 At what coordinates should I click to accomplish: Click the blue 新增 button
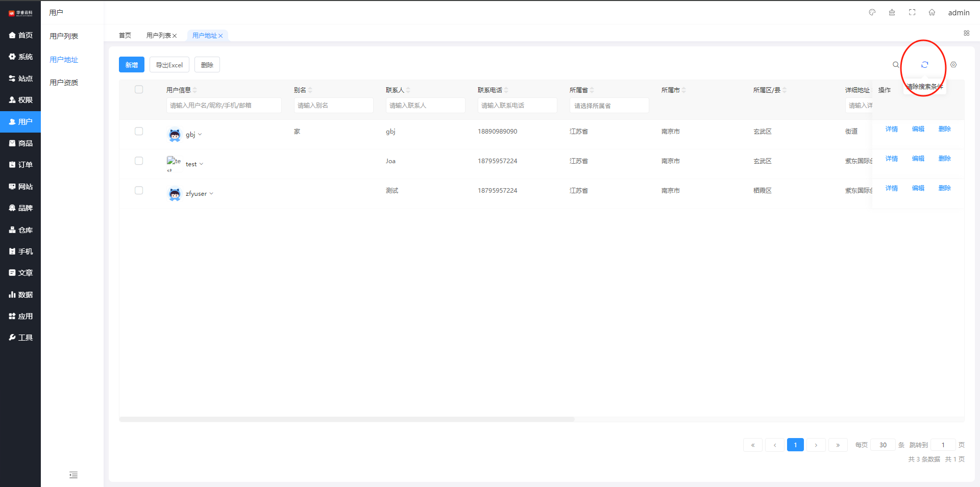[x=132, y=65]
